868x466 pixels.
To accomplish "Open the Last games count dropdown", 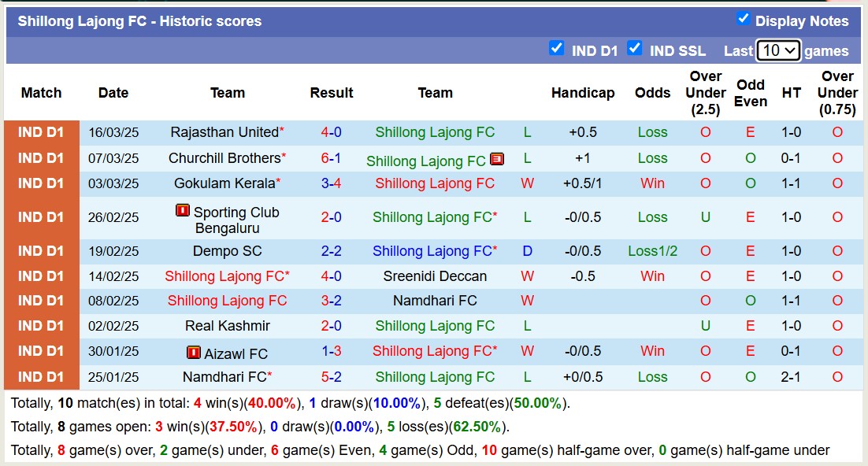I will click(x=778, y=50).
